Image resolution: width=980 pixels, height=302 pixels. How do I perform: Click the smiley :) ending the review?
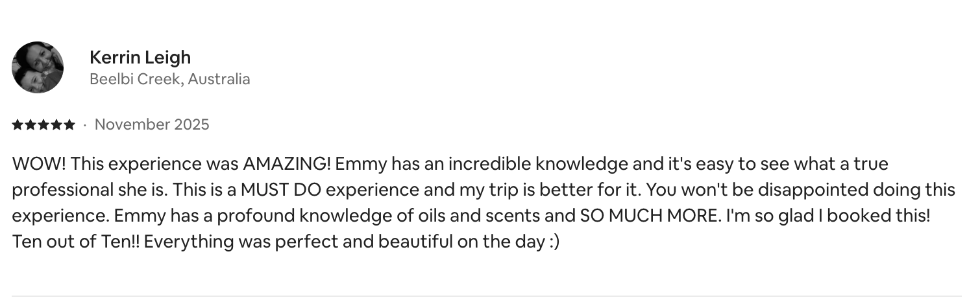pyautogui.click(x=551, y=242)
